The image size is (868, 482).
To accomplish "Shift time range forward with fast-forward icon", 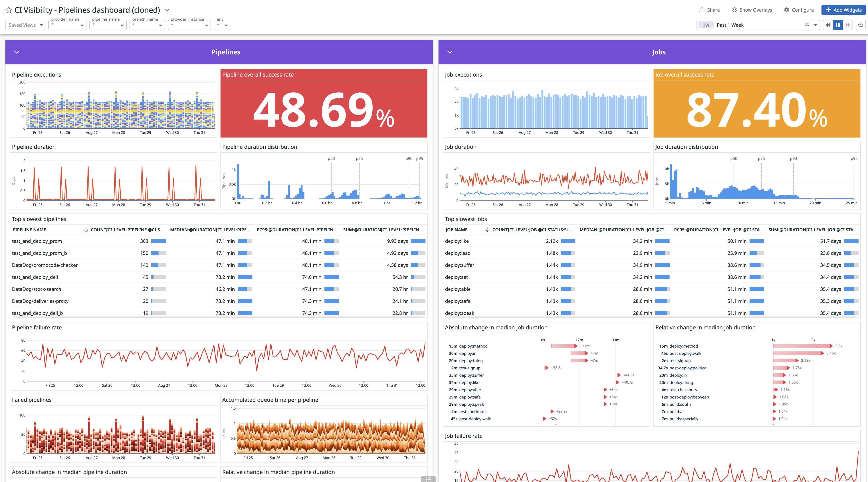I will pos(847,25).
